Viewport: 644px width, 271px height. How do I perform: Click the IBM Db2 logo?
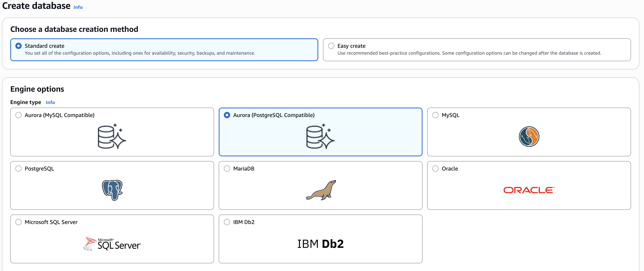320,244
